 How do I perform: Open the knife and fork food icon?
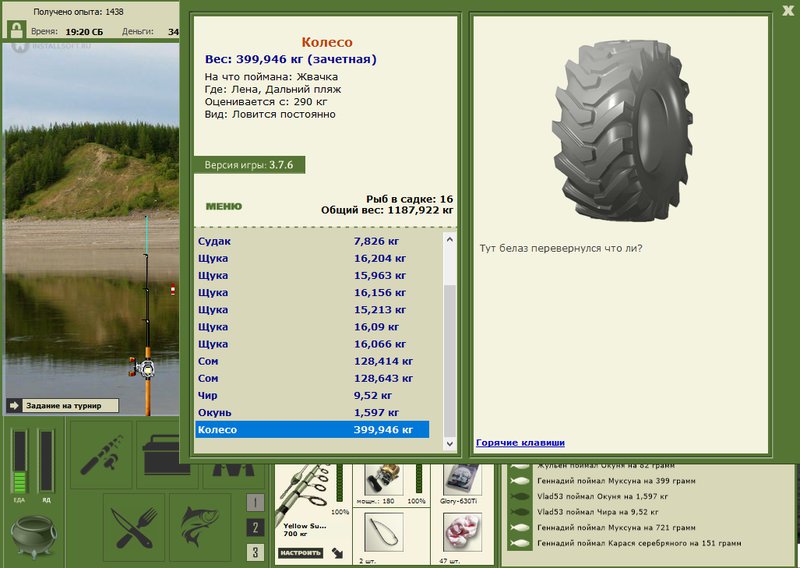click(x=134, y=527)
